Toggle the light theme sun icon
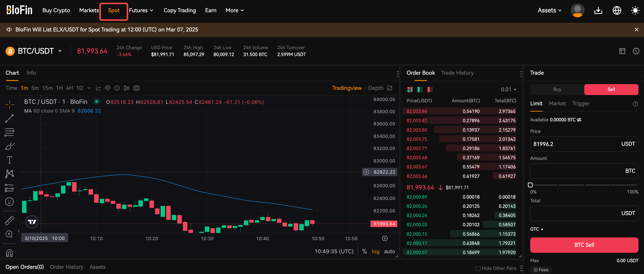Screen dimensions: 644x274 pyautogui.click(x=635, y=10)
